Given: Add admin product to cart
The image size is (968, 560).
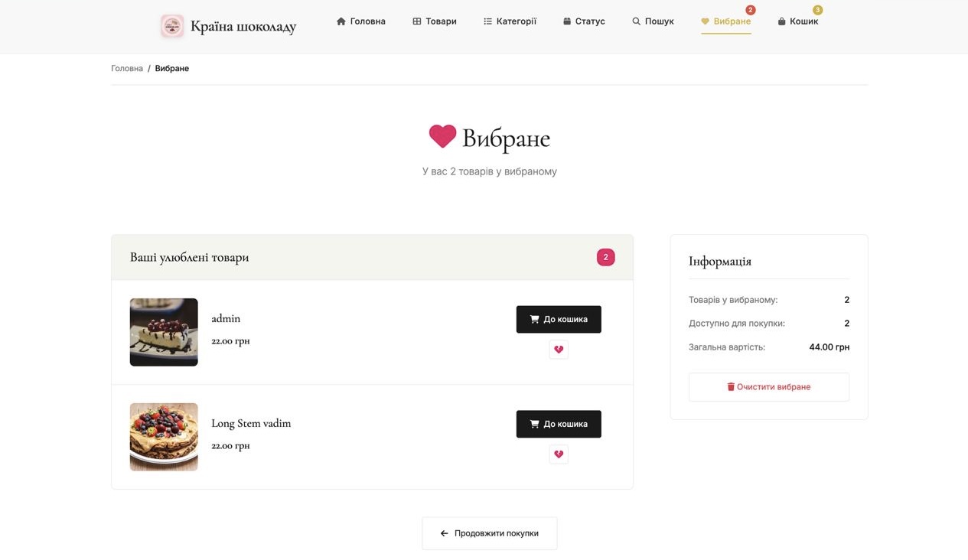Looking at the screenshot, I should click(x=559, y=319).
